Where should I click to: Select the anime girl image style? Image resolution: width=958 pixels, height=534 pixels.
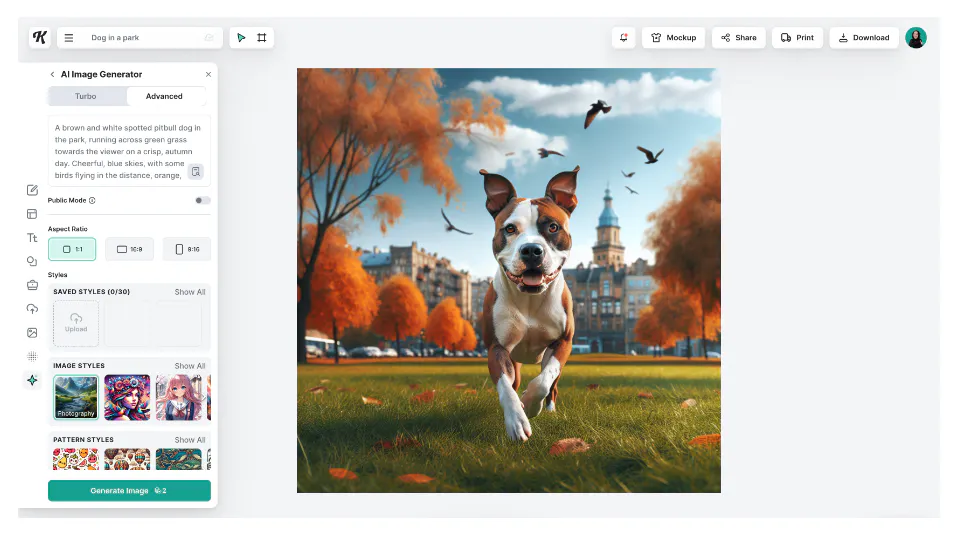coord(178,397)
